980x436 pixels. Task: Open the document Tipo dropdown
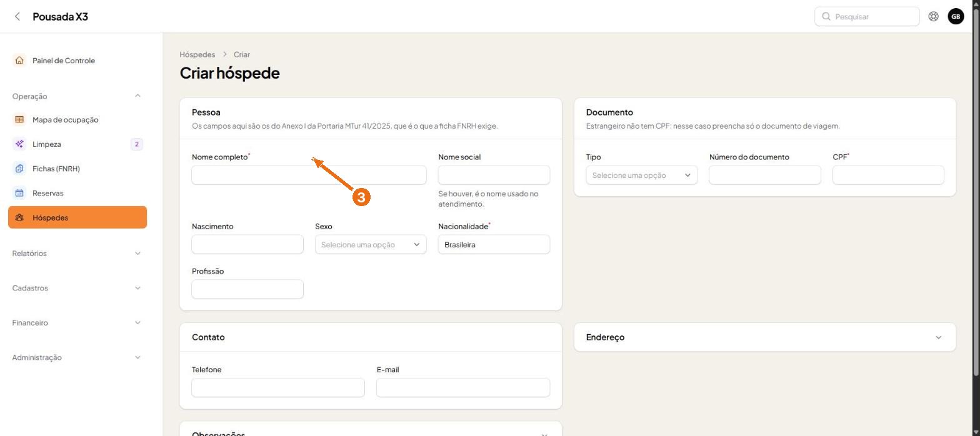coord(641,176)
